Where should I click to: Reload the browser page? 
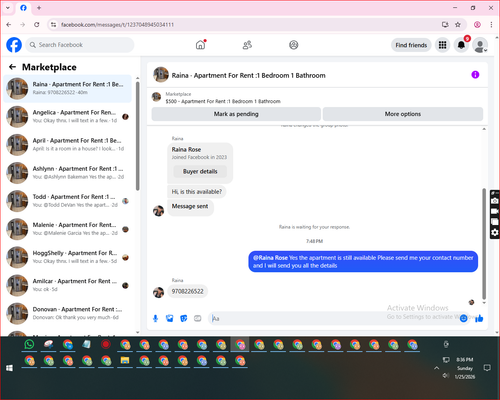coord(37,25)
